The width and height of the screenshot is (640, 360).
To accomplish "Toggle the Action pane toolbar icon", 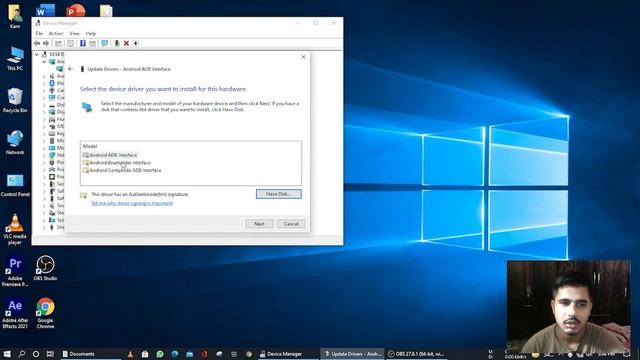I will point(93,43).
